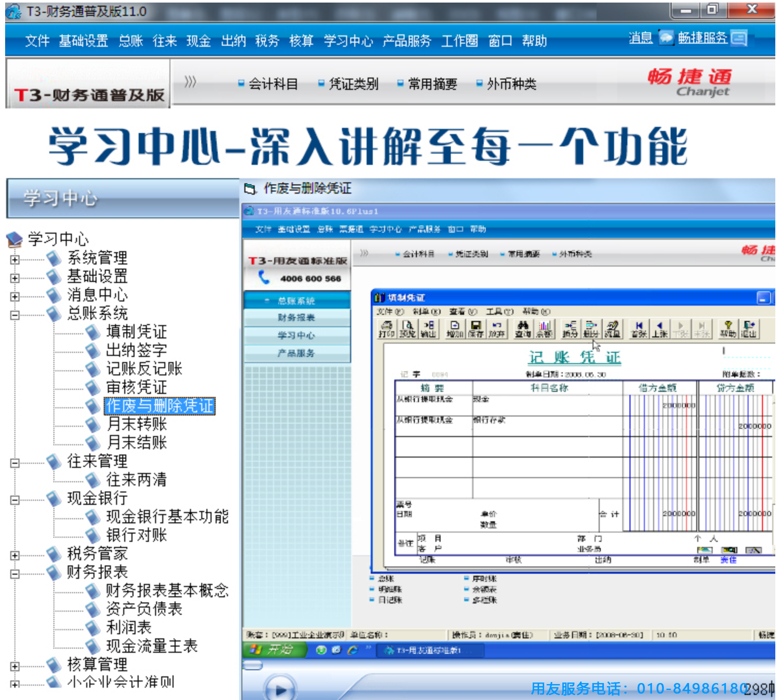Screen dimensions: 783x700
Task: Select 往来两清 topic
Action: tap(137, 480)
